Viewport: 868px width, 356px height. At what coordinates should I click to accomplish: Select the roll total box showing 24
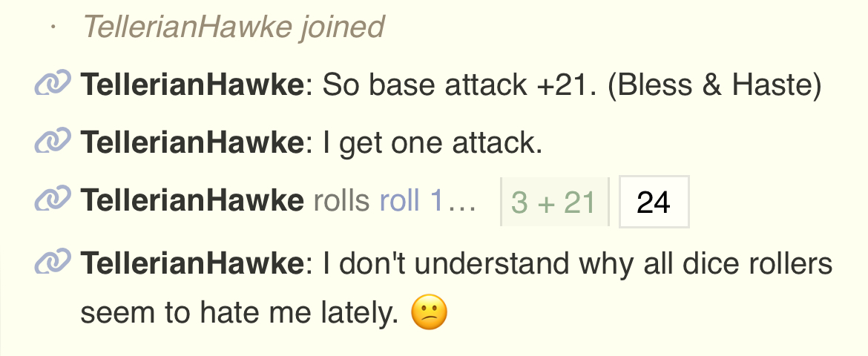(654, 202)
